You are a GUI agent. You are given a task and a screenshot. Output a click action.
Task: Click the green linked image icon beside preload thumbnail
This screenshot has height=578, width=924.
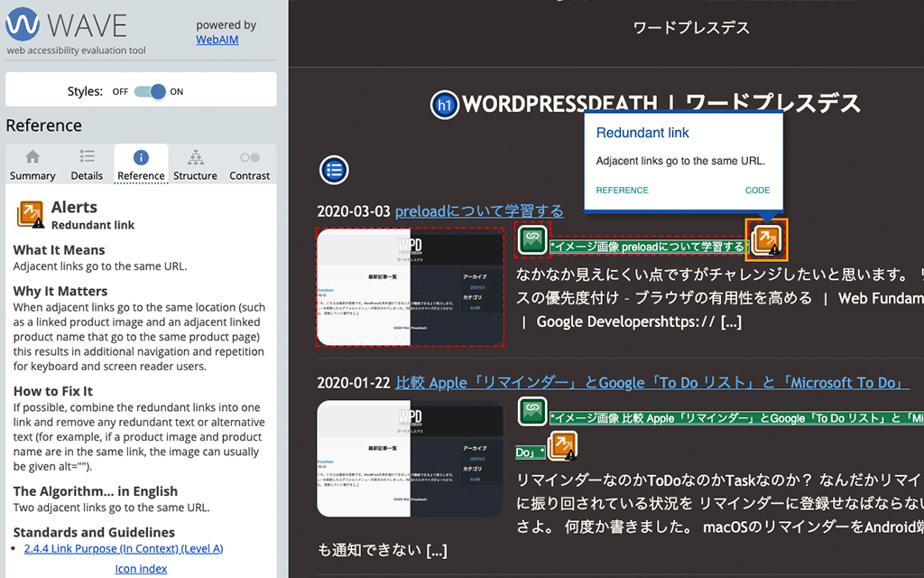532,239
